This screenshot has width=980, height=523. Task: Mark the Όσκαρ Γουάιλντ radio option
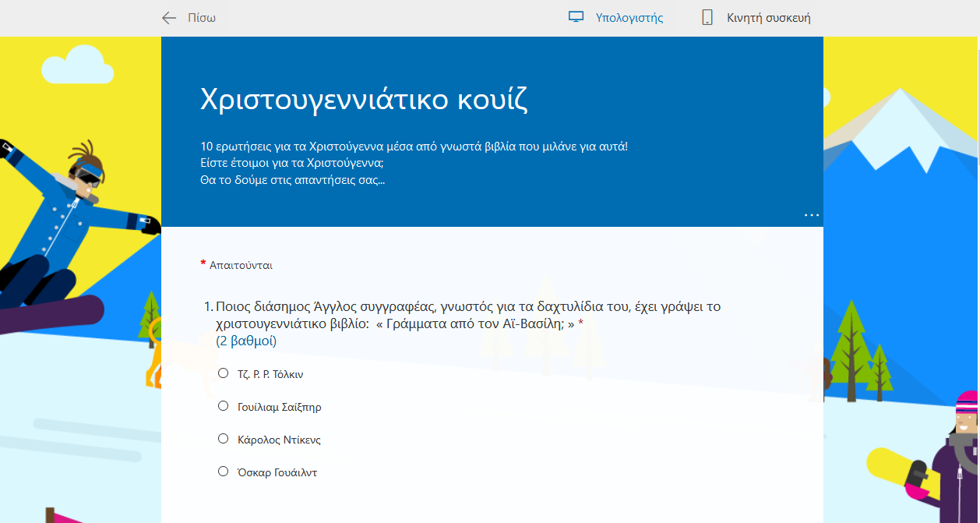pyautogui.click(x=224, y=472)
